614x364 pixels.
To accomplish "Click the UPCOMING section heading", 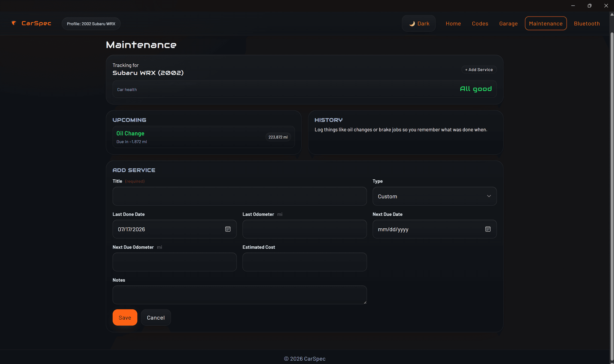I will coord(129,120).
